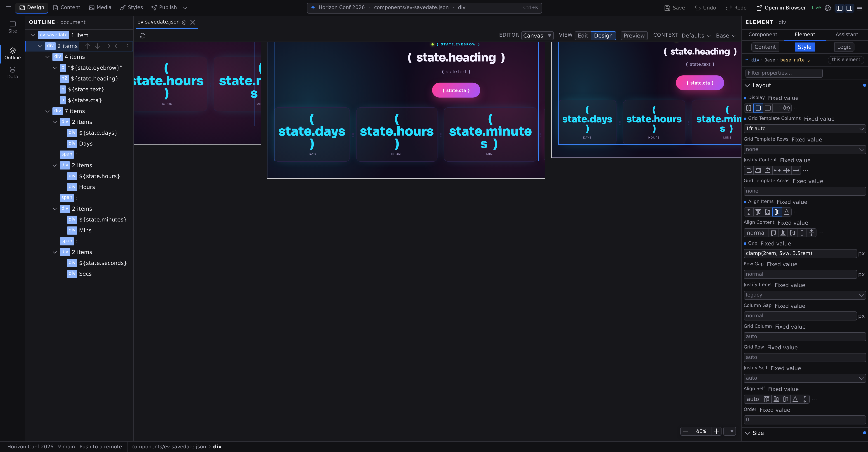Toggle right sidebar panel visibility

coord(849,8)
